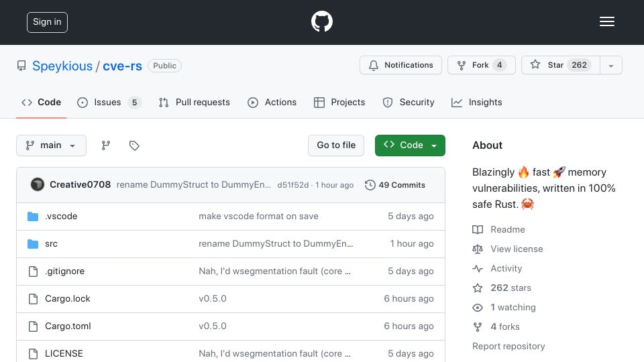Open commit 'make vscode format on save'
The width and height of the screenshot is (644, 362).
pos(258,217)
